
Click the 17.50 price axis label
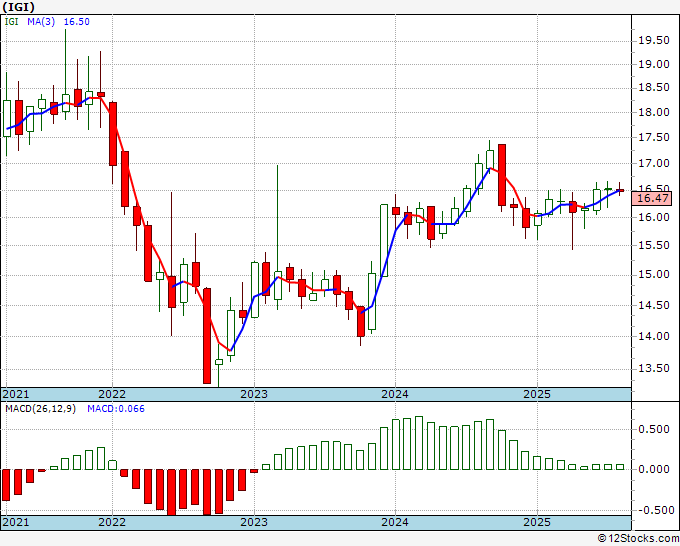pos(654,137)
